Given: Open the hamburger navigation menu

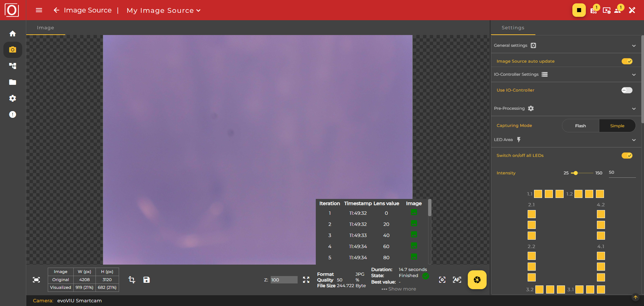Looking at the screenshot, I should coord(39,10).
